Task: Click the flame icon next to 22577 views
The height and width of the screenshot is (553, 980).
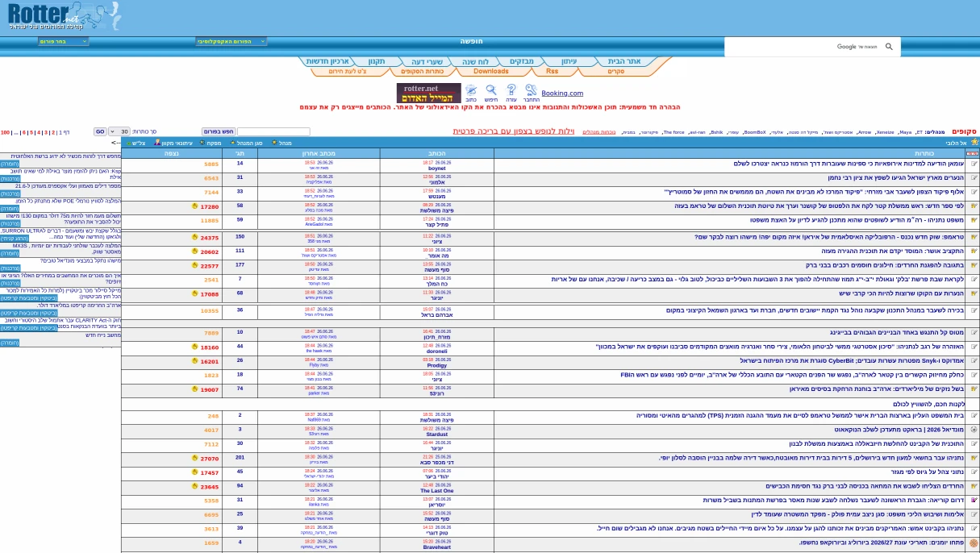Action: [x=194, y=265]
